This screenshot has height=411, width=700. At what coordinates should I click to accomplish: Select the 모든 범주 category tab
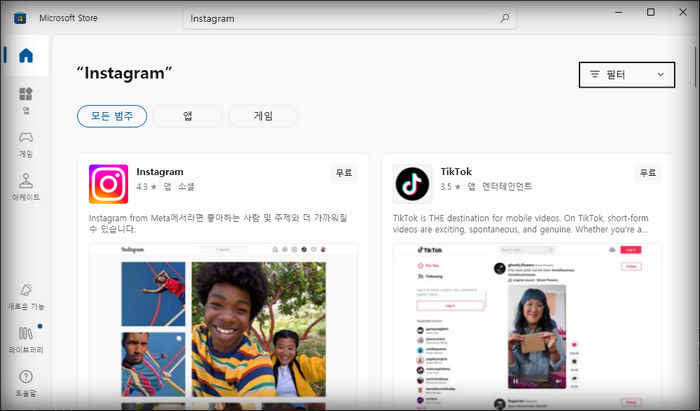[x=112, y=116]
